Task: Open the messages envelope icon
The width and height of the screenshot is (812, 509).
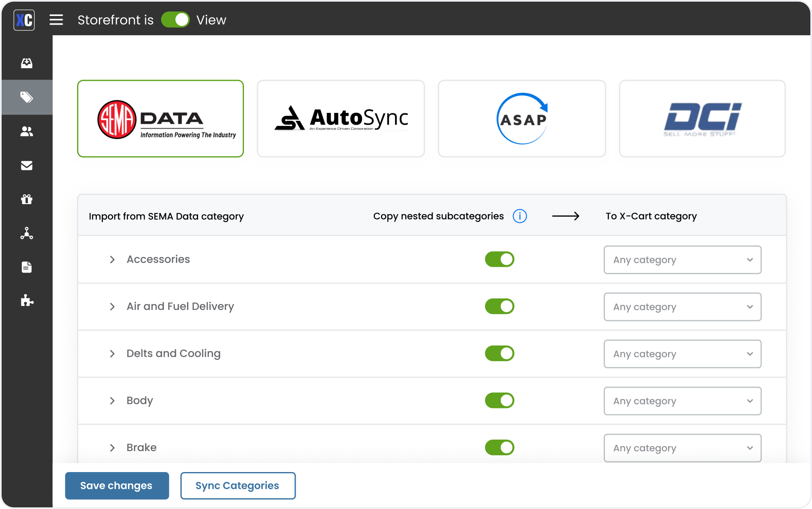Action: pyautogui.click(x=27, y=165)
